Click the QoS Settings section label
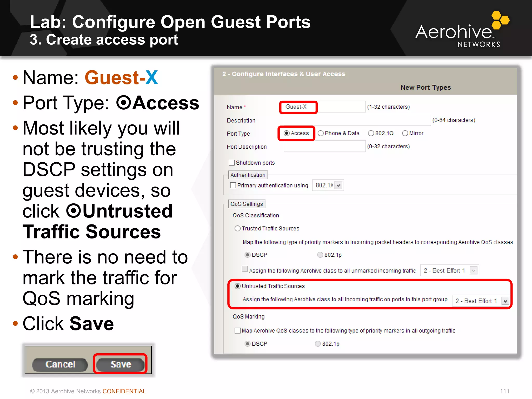 [x=247, y=204]
